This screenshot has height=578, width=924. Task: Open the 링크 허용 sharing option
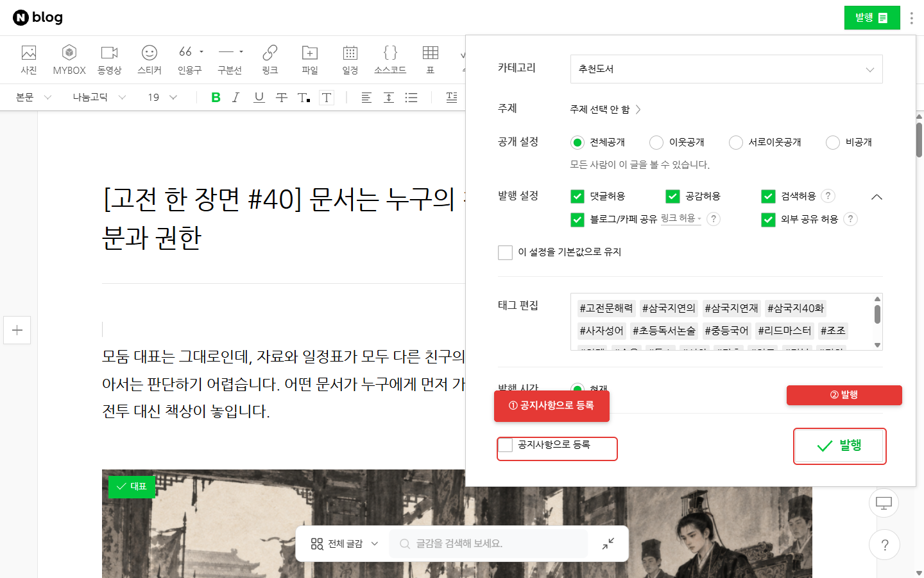(x=681, y=219)
